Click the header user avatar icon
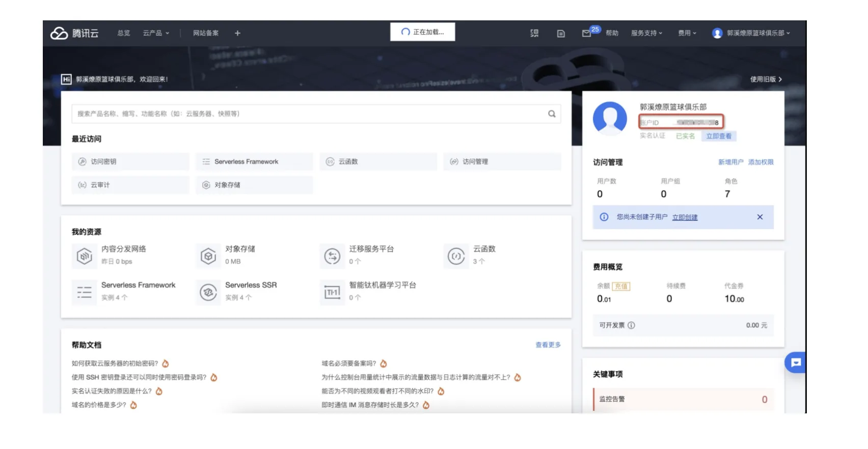 [717, 33]
